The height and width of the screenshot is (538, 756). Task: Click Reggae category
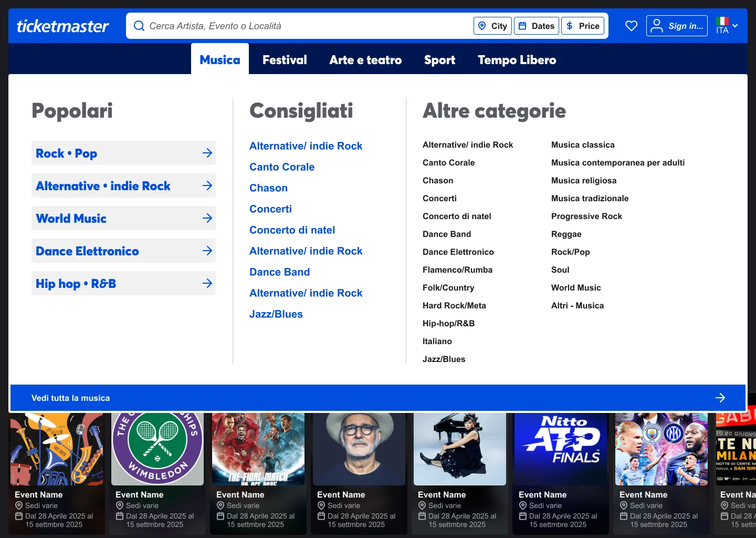[x=566, y=234]
